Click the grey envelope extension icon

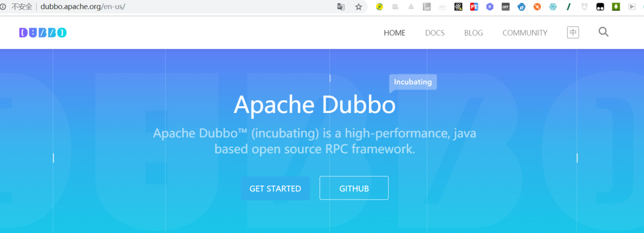pyautogui.click(x=442, y=7)
